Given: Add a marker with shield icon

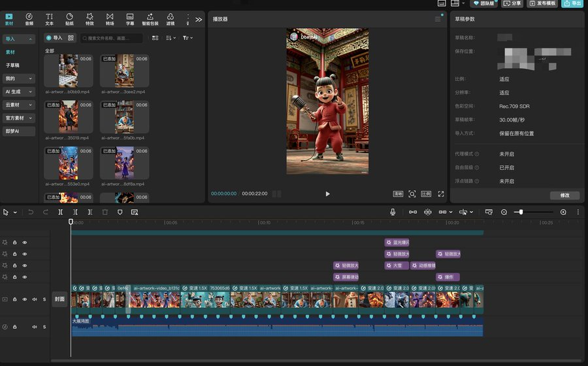Looking at the screenshot, I should [120, 212].
